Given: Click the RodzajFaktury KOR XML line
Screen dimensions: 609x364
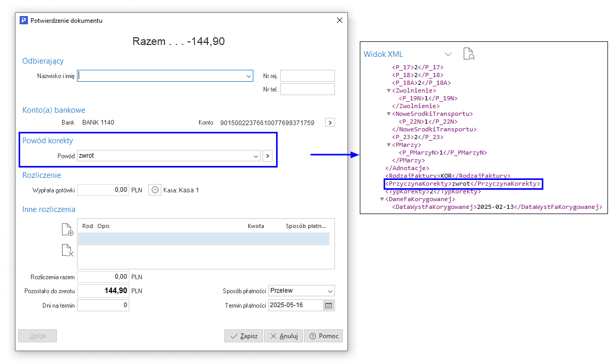Looking at the screenshot, I should [448, 176].
